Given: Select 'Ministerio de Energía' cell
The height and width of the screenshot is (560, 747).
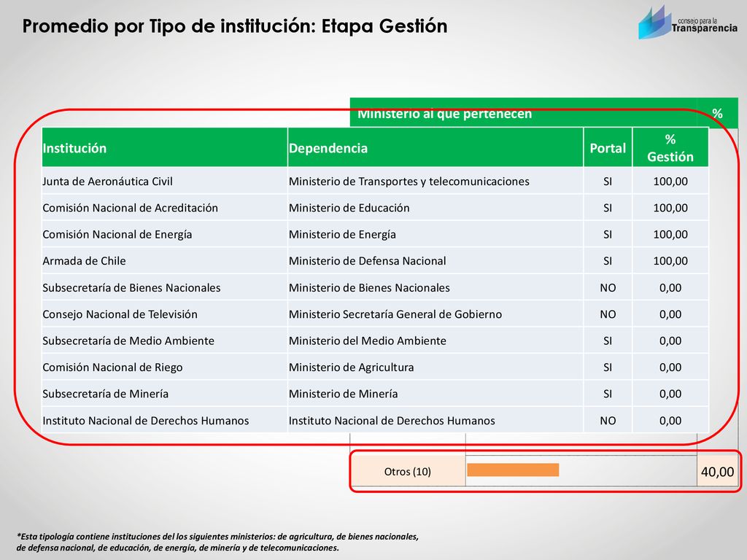Looking at the screenshot, I should pyautogui.click(x=436, y=234).
